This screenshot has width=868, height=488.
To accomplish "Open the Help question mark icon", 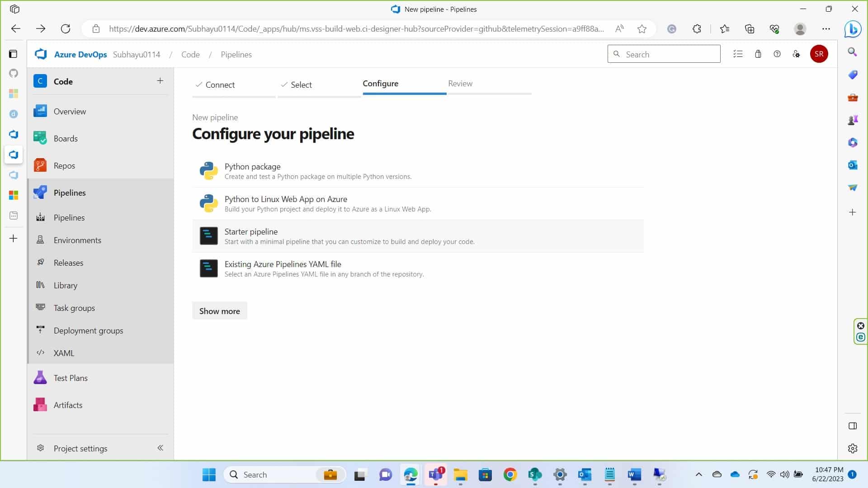I will point(777,54).
